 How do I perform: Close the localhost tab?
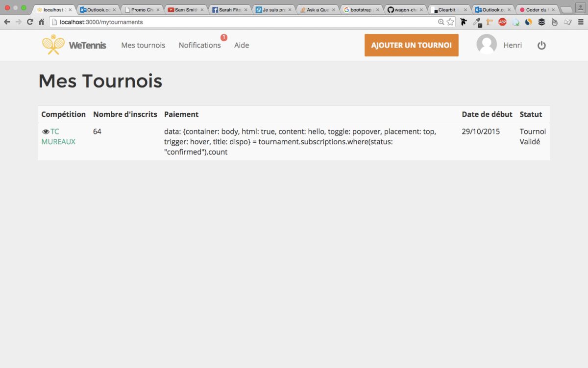(x=70, y=9)
